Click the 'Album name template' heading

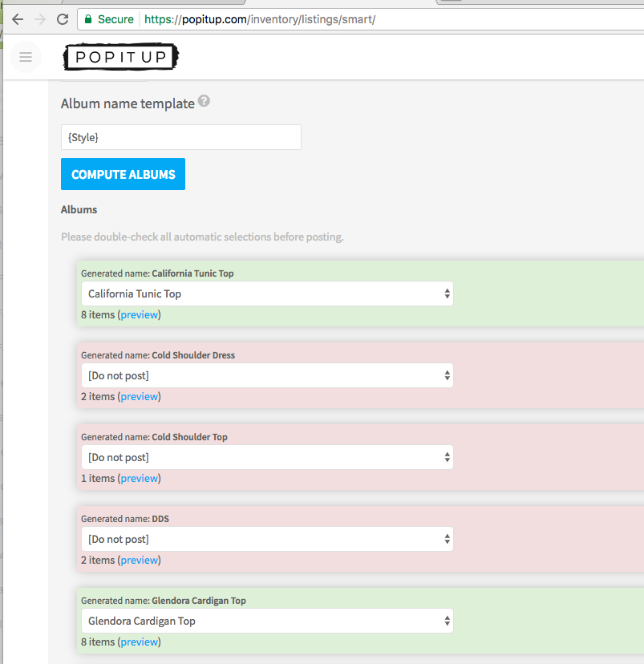128,103
